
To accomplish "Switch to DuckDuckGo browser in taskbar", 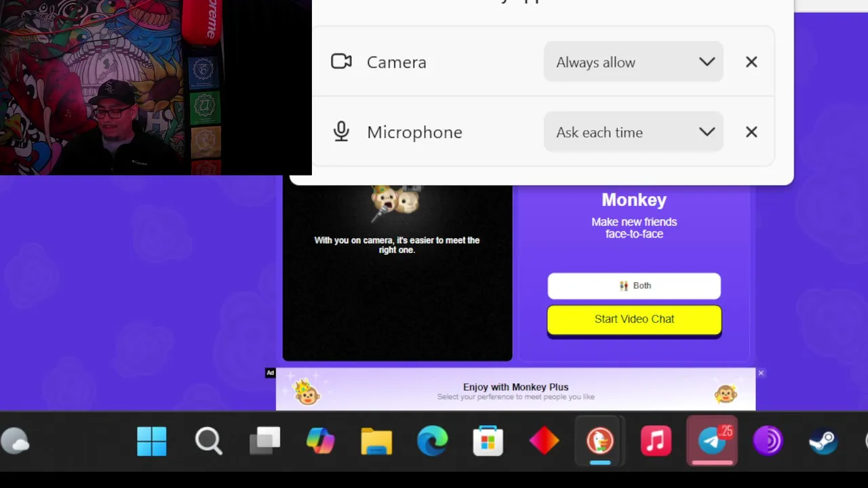I will (600, 442).
